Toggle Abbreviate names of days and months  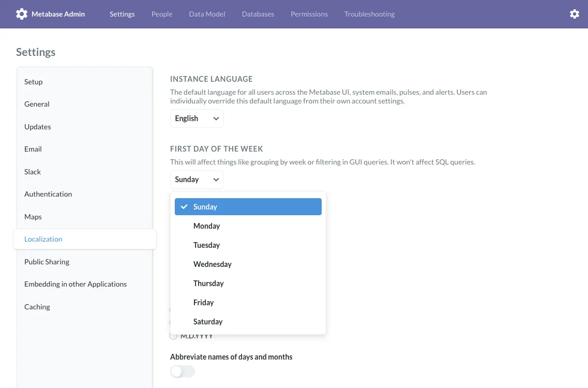point(183,371)
